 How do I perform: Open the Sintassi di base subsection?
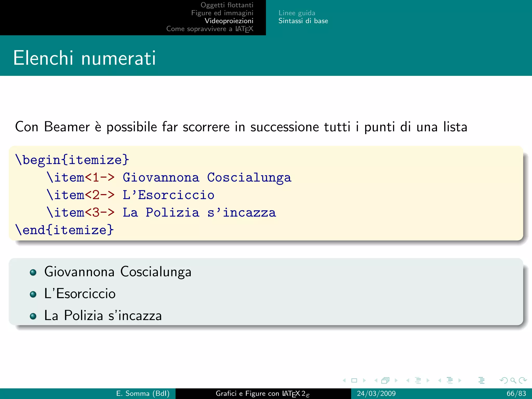tap(303, 21)
